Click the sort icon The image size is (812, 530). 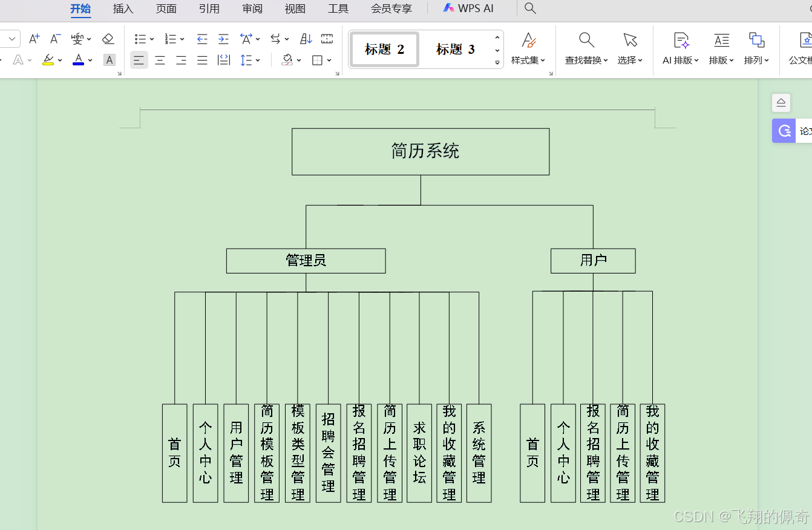[306, 39]
